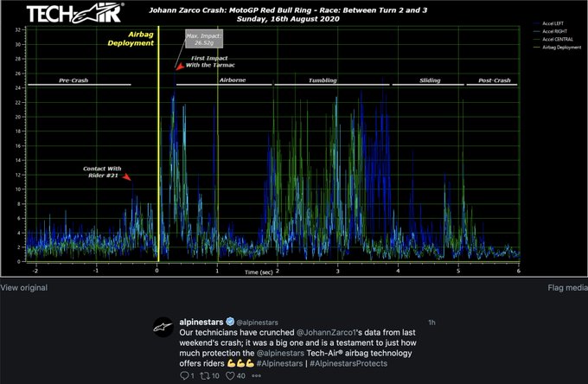This screenshot has width=588, height=384.
Task: Click the Tech-Air logo in chart
Action: tap(75, 13)
